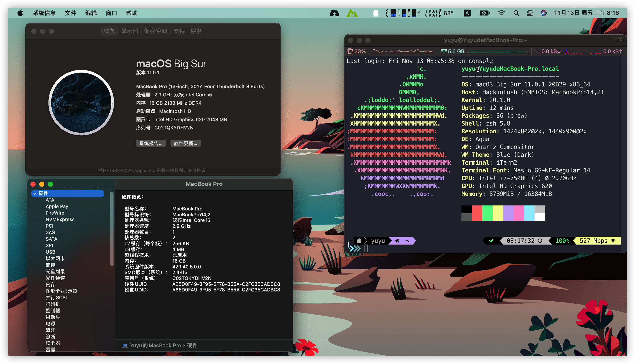The height and width of the screenshot is (364, 635).
Task: Click the 系统报告... button
Action: coord(151,143)
